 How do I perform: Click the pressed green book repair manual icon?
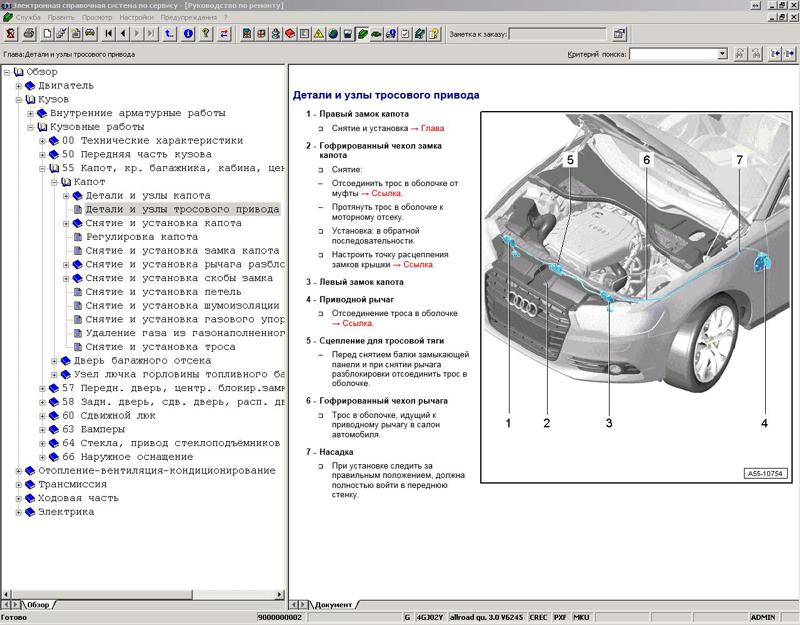click(x=362, y=34)
